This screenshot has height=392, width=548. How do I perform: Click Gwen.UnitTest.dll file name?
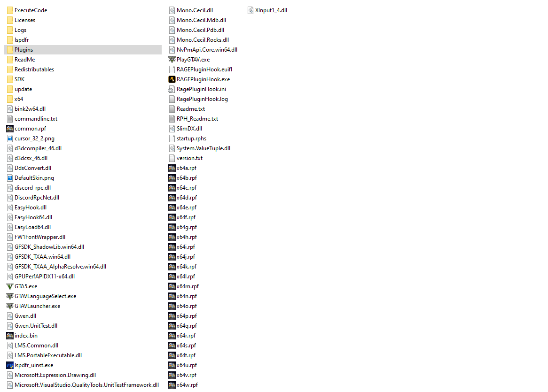click(36, 326)
